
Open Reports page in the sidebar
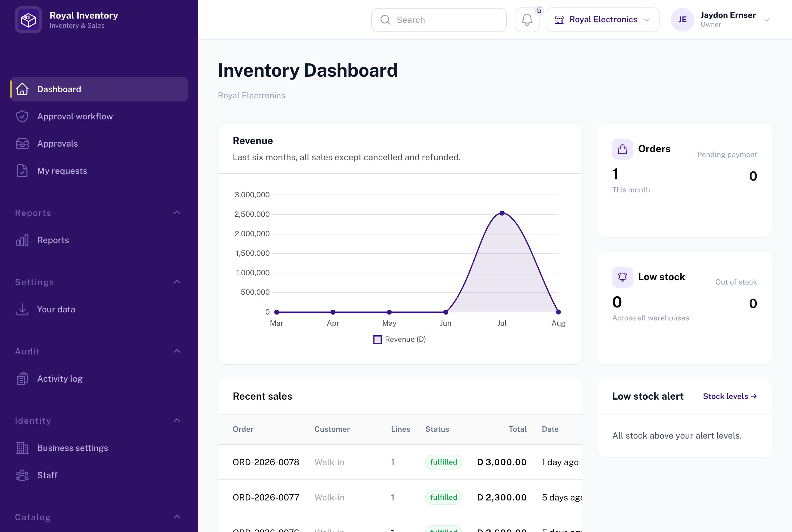(99, 240)
